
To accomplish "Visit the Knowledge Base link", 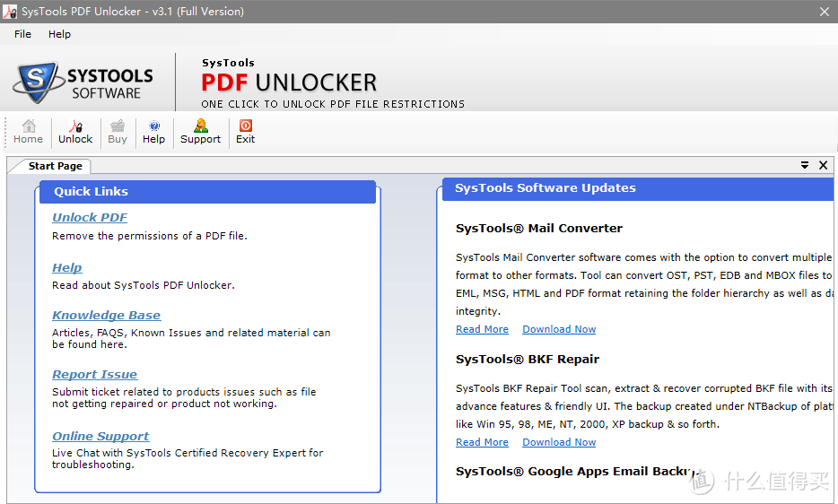I will [x=107, y=316].
